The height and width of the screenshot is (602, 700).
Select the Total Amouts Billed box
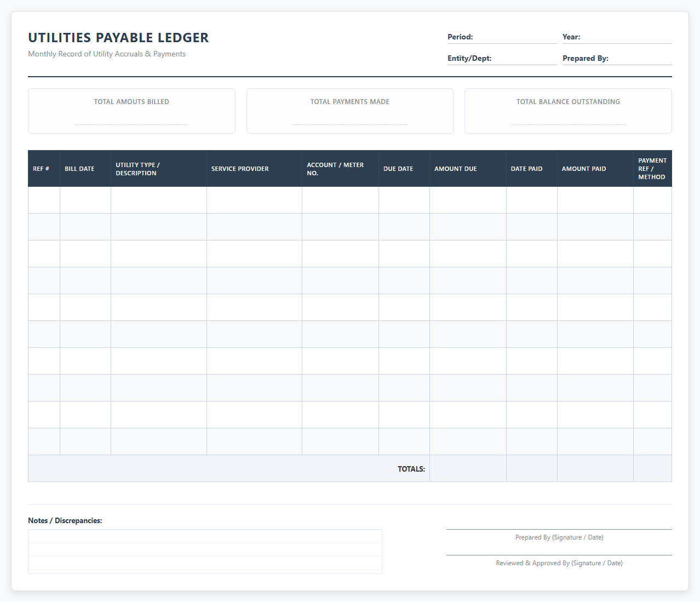131,111
